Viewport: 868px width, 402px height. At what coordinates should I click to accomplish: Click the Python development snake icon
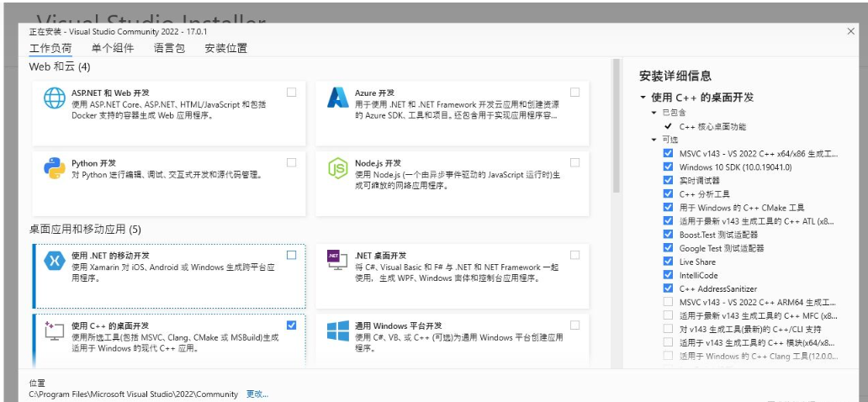click(x=54, y=168)
